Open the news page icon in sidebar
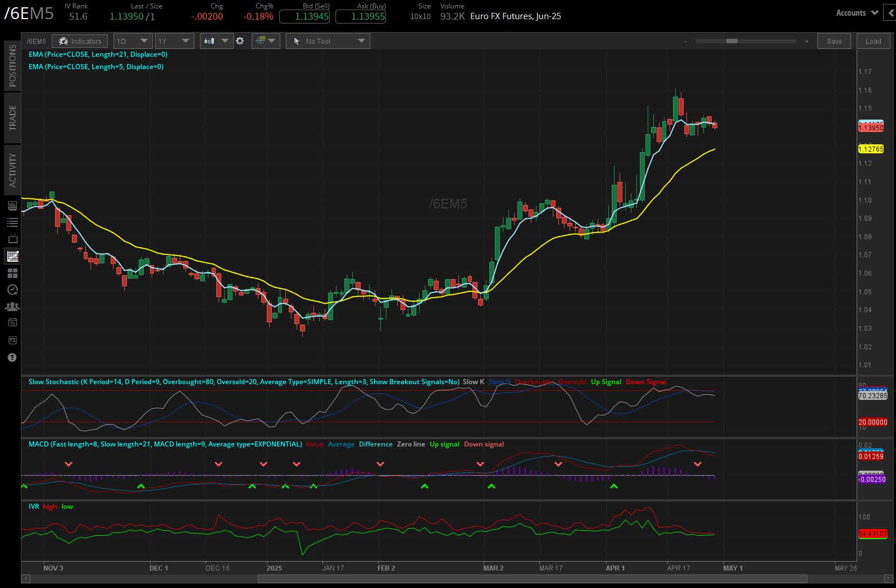896x588 pixels. [12, 206]
